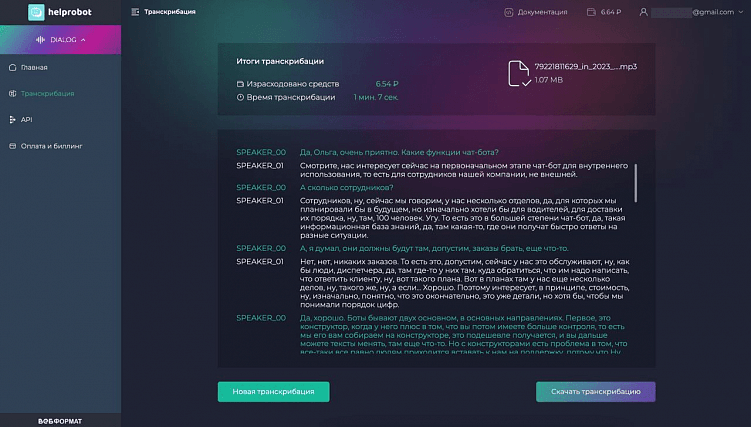The height and width of the screenshot is (427, 751).
Task: Click the paragraph starting 'Смотрите, нас интересует'
Action: (464, 170)
